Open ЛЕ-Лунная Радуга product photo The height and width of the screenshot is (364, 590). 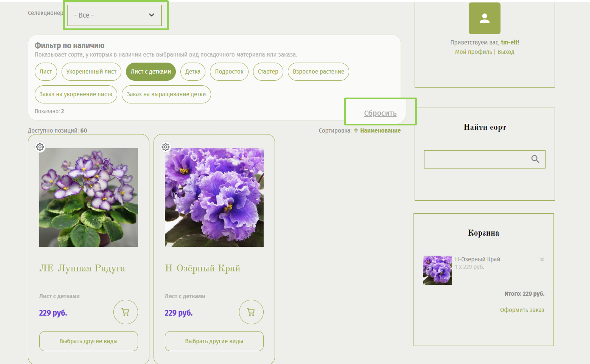89,197
